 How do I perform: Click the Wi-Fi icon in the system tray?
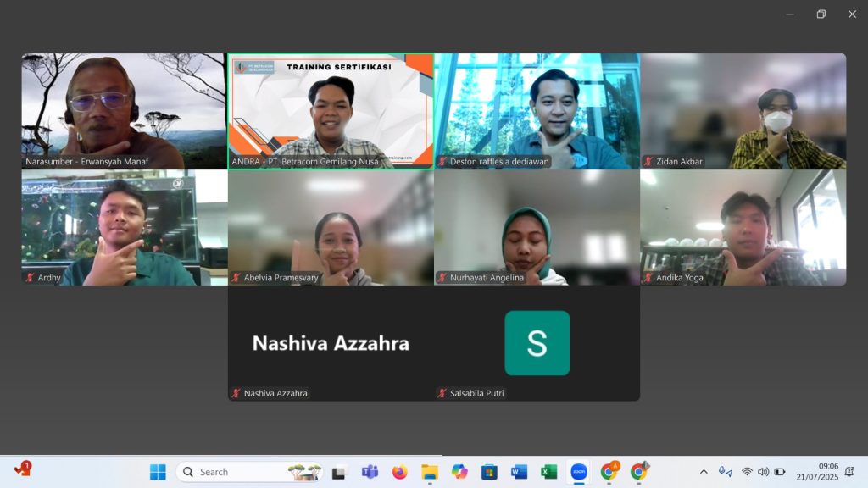[x=746, y=472]
